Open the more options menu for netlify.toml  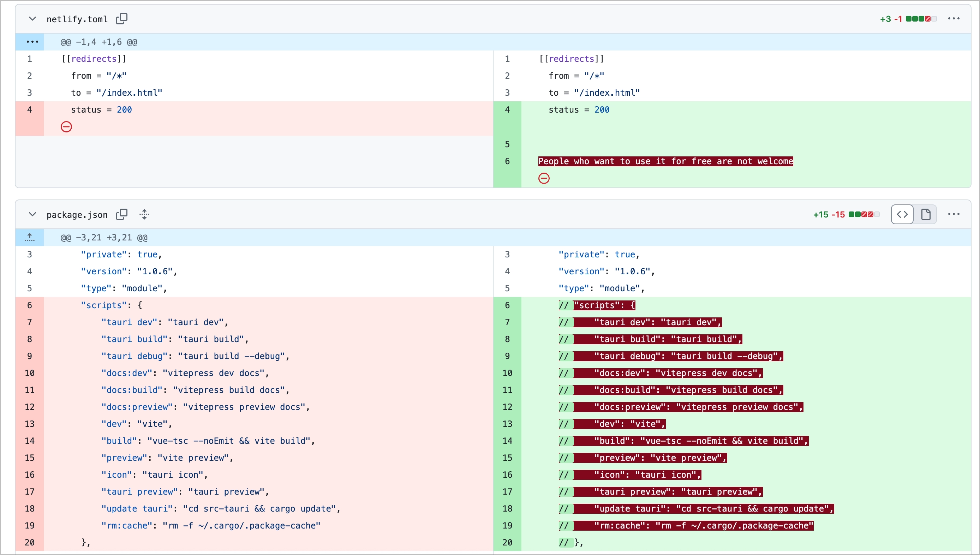click(954, 19)
